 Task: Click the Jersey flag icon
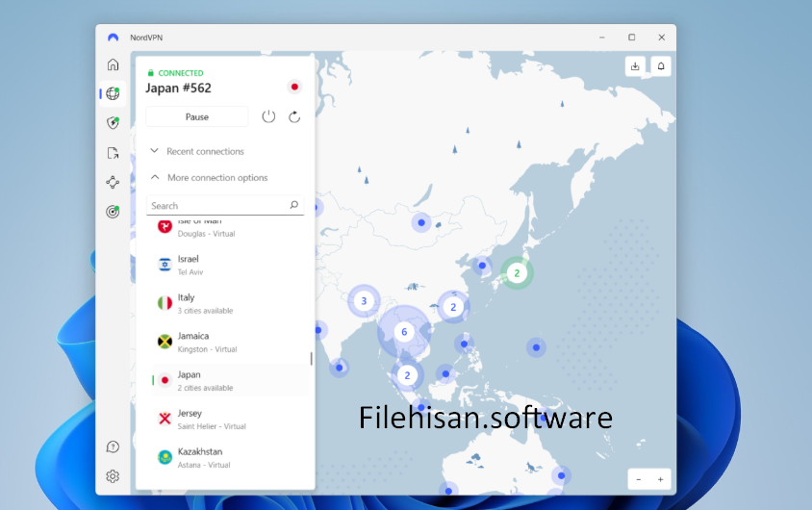pos(165,419)
